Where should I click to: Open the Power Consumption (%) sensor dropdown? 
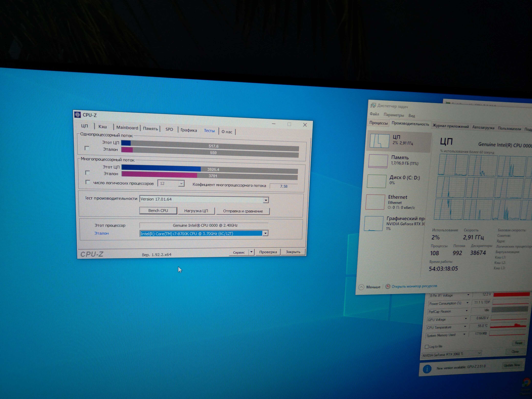pyautogui.click(x=467, y=303)
